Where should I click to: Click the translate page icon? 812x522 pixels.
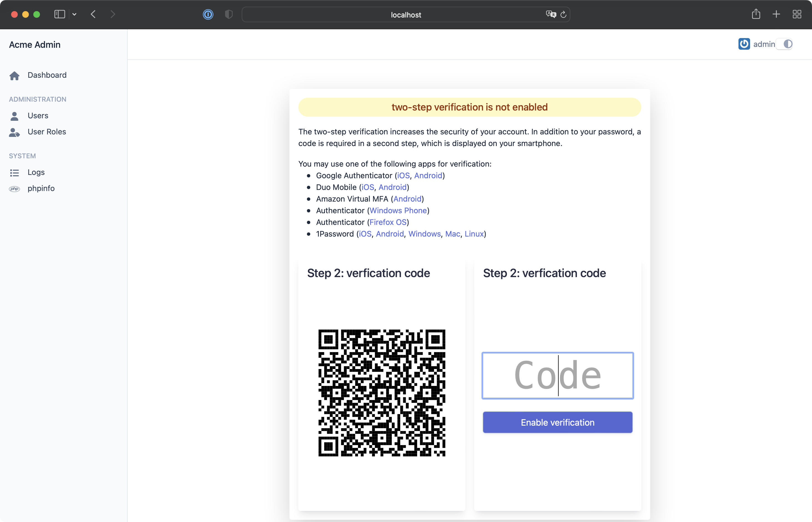[x=551, y=14]
